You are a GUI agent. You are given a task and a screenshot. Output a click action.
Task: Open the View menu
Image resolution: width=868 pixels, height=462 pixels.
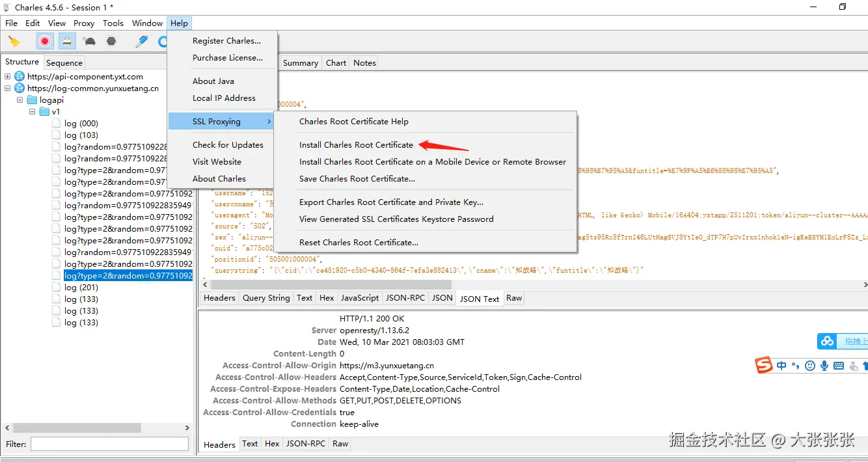point(57,23)
